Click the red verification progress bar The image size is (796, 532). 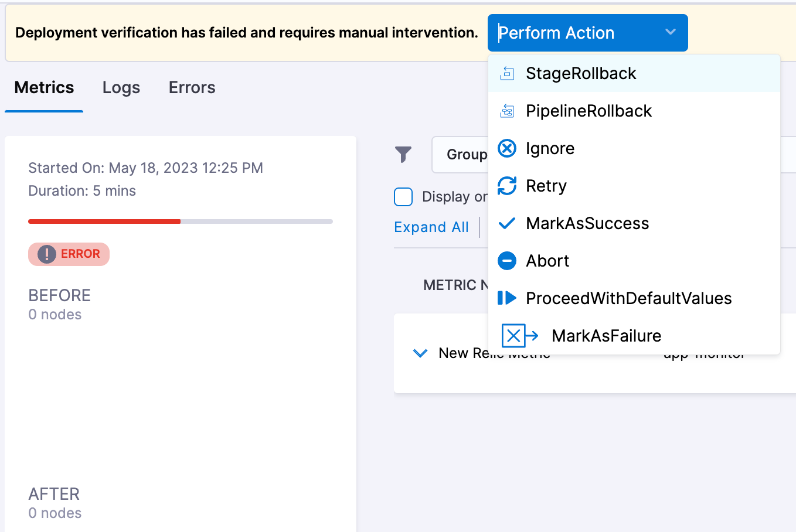[x=104, y=221]
